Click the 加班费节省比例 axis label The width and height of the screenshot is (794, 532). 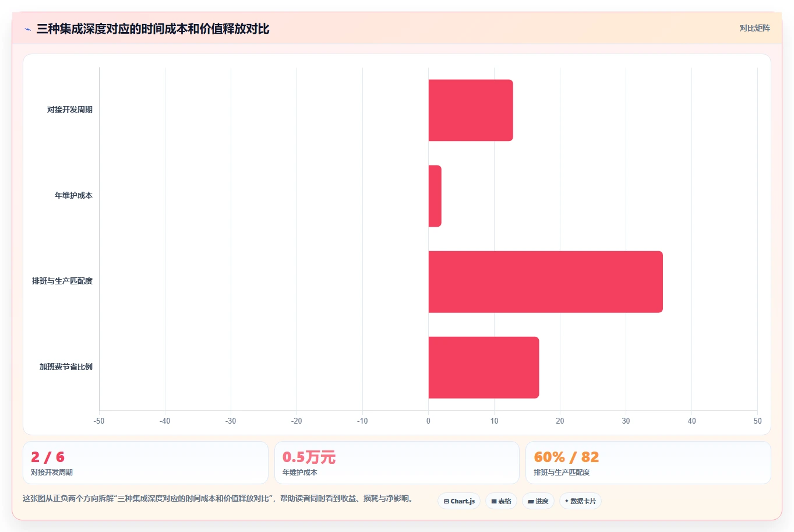click(66, 367)
